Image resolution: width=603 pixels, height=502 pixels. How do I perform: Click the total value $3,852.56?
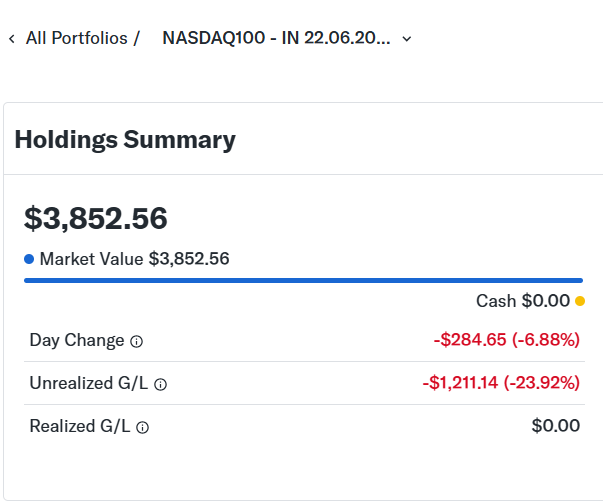pos(96,218)
